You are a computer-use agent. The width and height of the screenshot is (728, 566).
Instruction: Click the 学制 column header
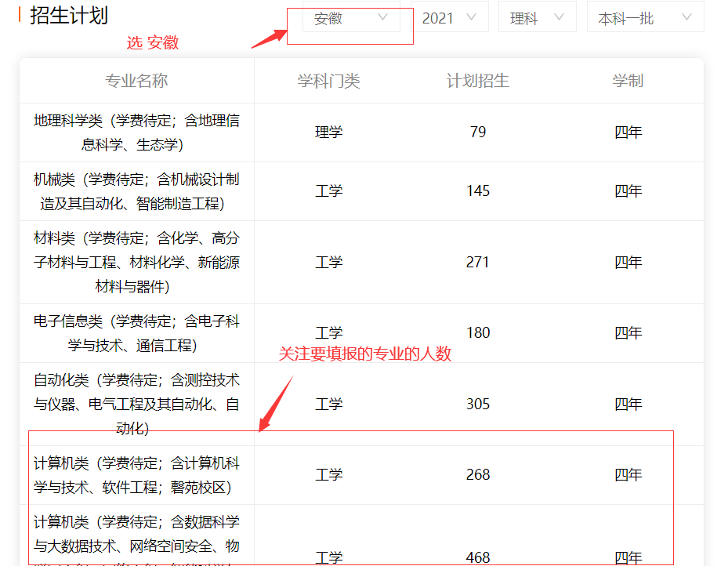coord(628,81)
